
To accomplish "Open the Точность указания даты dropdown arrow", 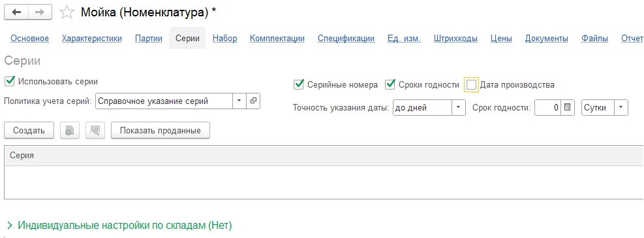I will tap(458, 107).
